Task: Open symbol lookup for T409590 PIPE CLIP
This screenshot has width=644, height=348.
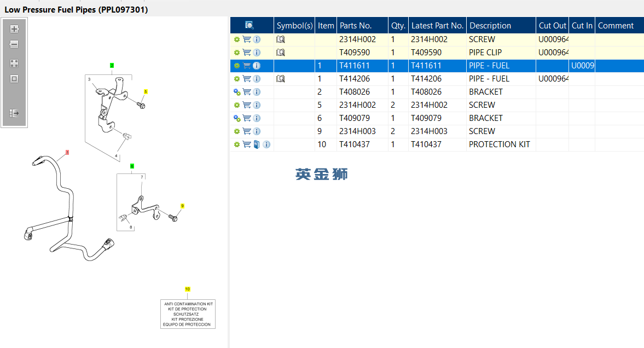Action: 281,53
